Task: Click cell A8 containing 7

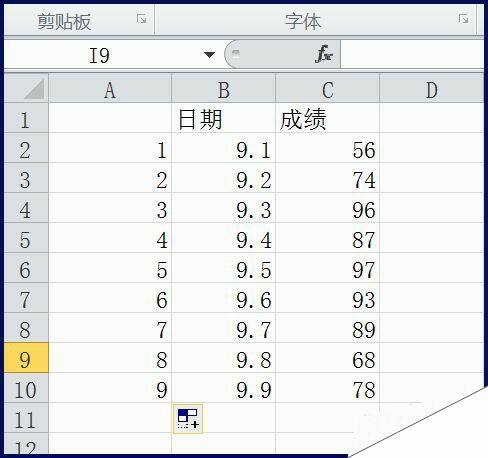Action: pos(110,328)
